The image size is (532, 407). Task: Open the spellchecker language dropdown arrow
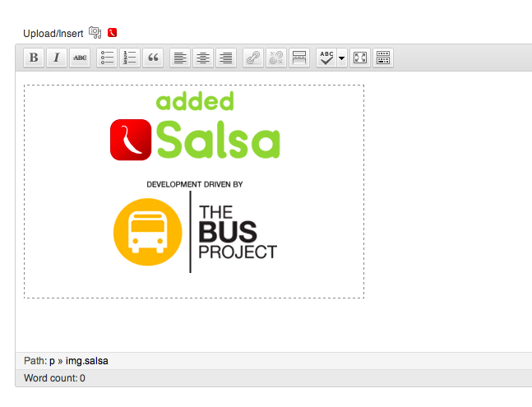(x=342, y=58)
